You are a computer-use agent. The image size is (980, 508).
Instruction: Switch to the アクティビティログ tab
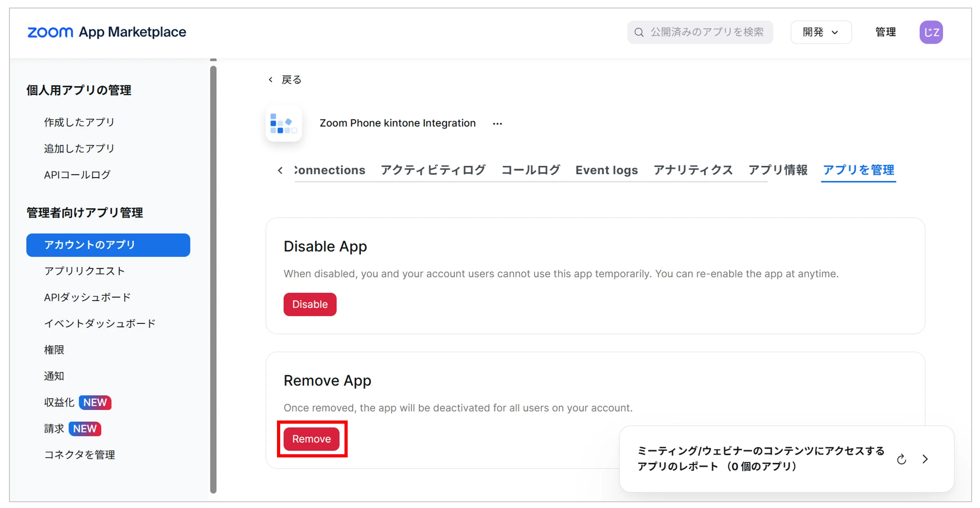tap(433, 170)
